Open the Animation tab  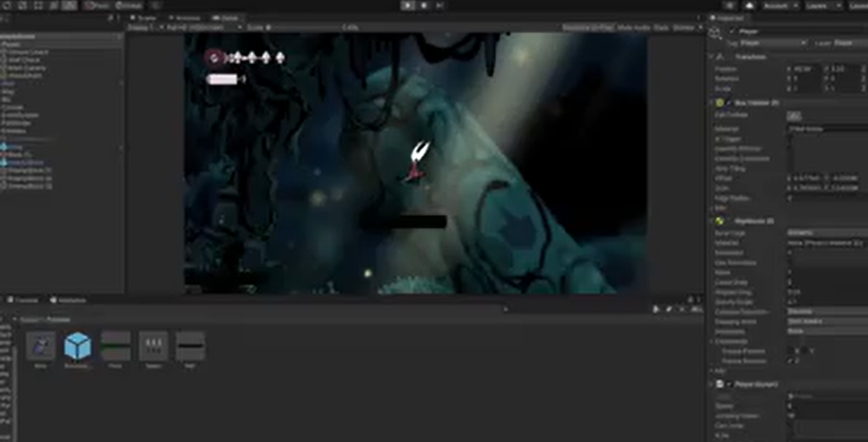tap(69, 299)
